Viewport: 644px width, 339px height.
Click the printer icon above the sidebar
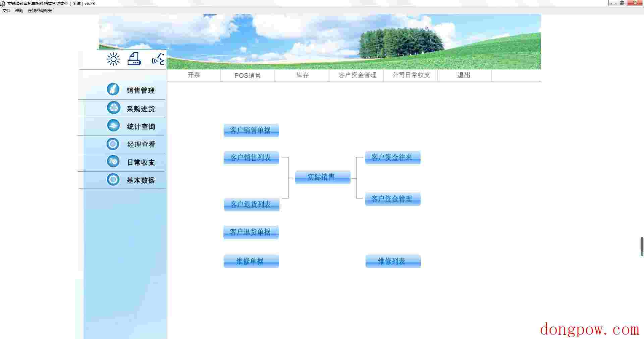click(x=134, y=59)
